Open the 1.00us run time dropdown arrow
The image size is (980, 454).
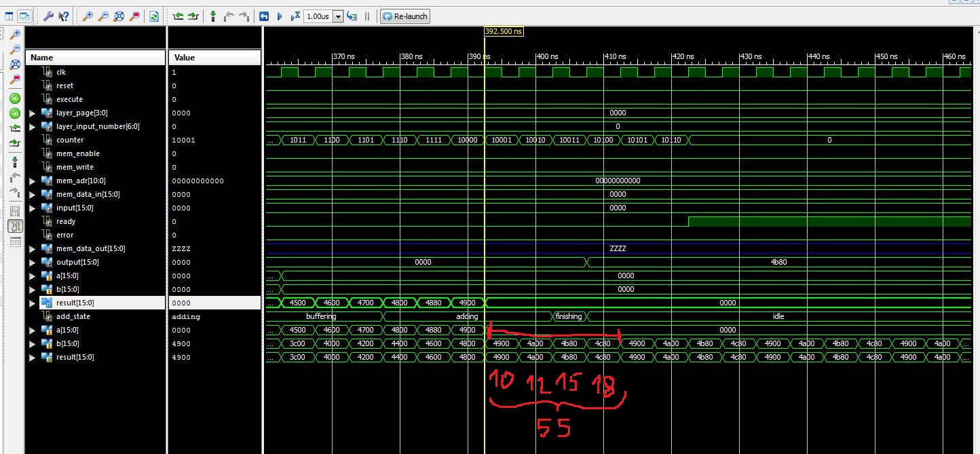(x=339, y=16)
